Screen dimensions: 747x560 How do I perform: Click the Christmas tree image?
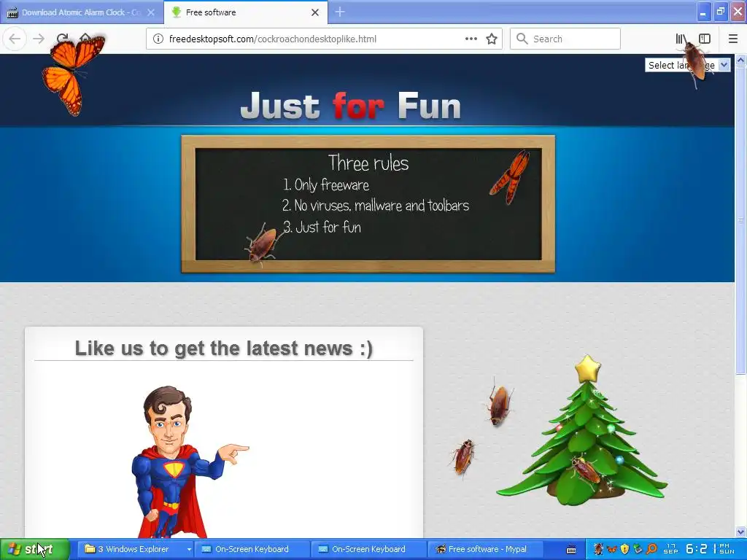(x=581, y=430)
